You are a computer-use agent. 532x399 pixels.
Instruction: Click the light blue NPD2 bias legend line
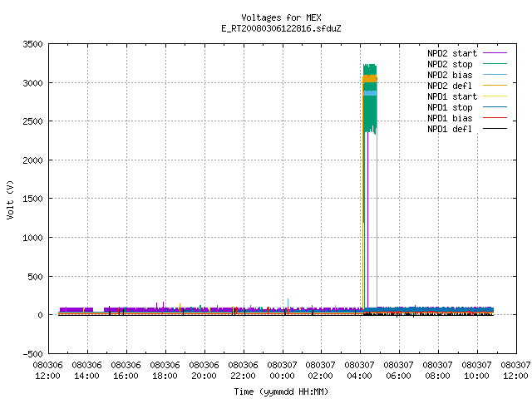coord(495,75)
